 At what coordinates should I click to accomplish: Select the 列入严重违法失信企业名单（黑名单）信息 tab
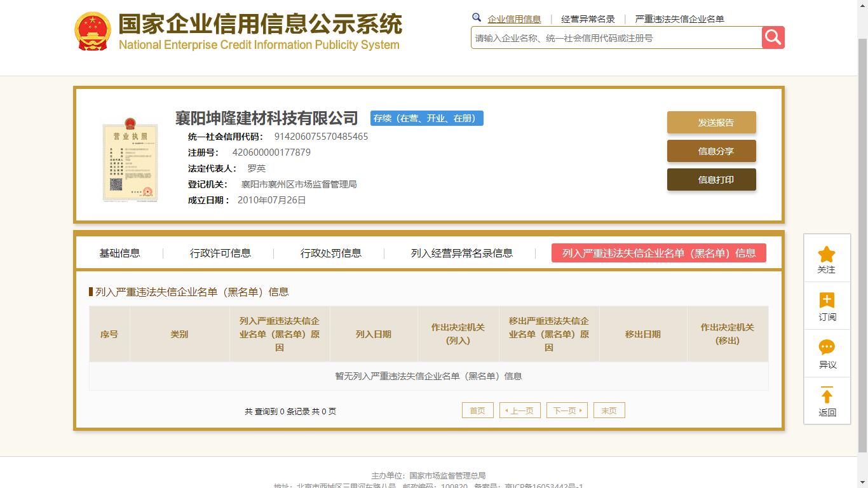659,253
